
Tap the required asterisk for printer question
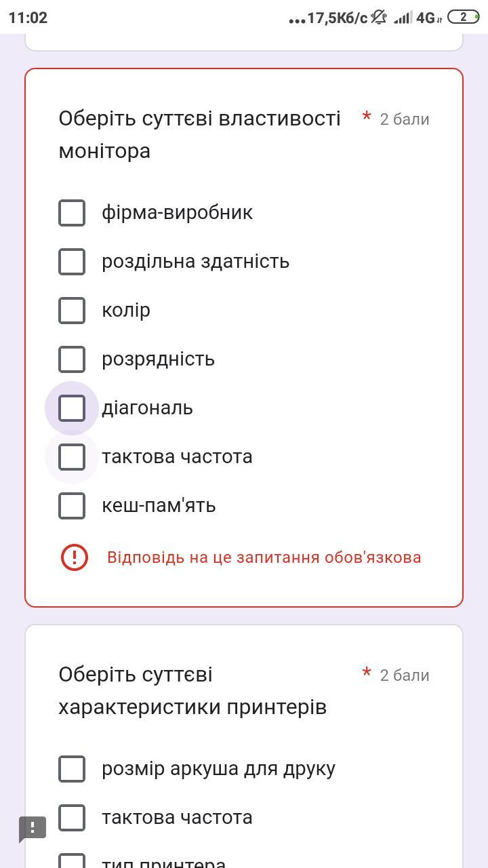[367, 673]
